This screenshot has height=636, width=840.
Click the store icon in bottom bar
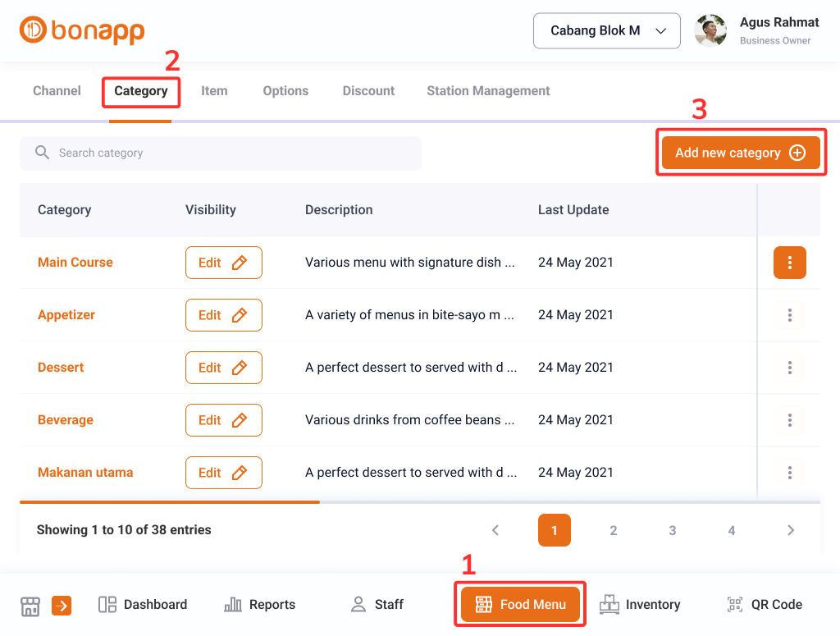point(30,606)
